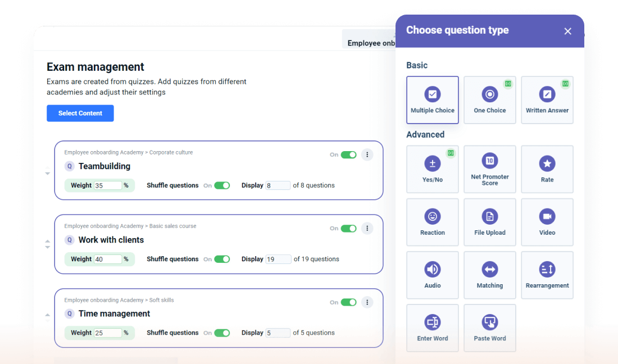Click Display count field for Work with clients
This screenshot has width=618, height=364.
278,259
